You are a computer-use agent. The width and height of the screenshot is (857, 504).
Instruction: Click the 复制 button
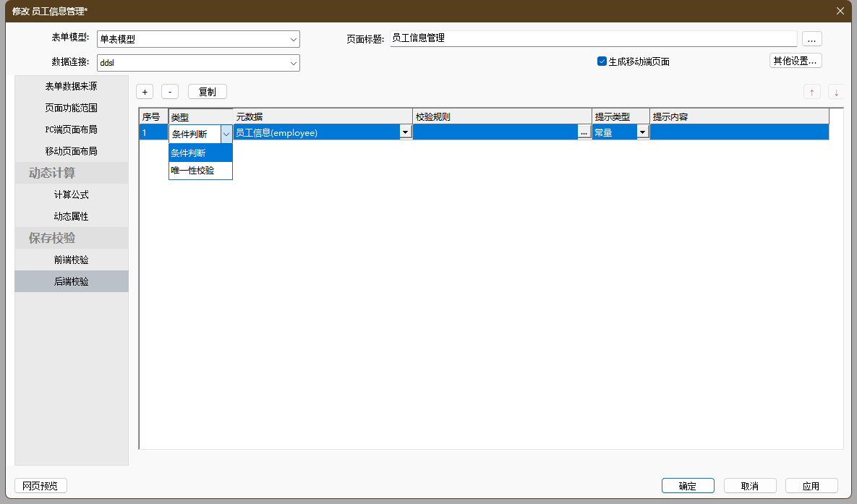pos(207,92)
